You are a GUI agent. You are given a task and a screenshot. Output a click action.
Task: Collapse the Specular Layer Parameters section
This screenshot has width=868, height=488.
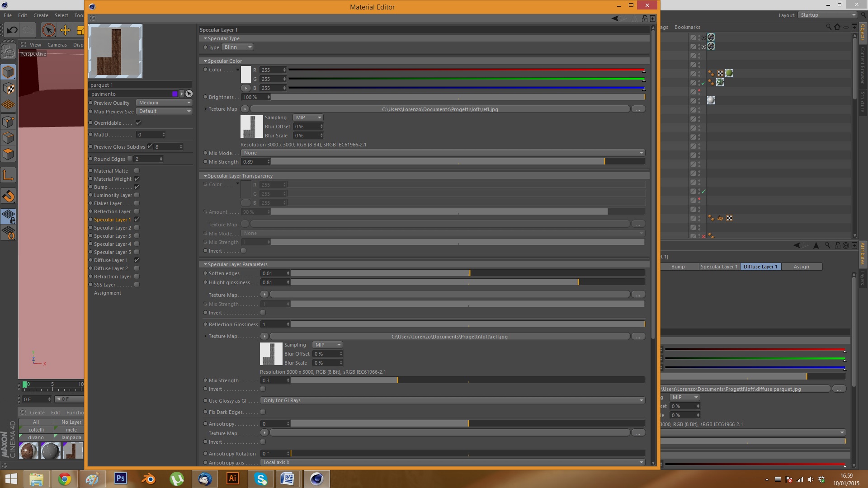pos(205,264)
